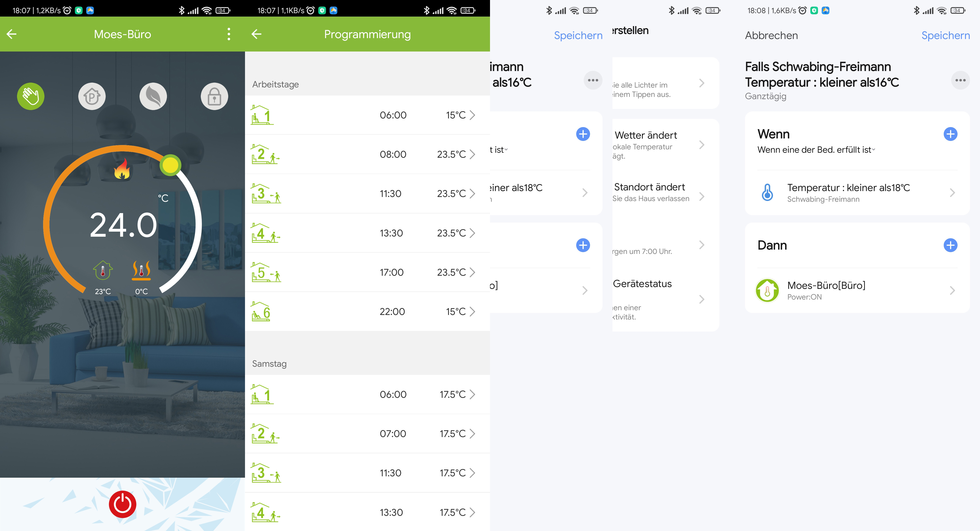Go back from the Moes-Büro screen
980x531 pixels.
pos(12,34)
